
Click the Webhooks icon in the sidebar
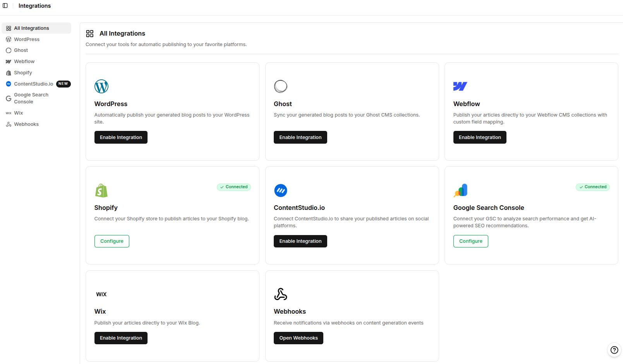point(9,124)
